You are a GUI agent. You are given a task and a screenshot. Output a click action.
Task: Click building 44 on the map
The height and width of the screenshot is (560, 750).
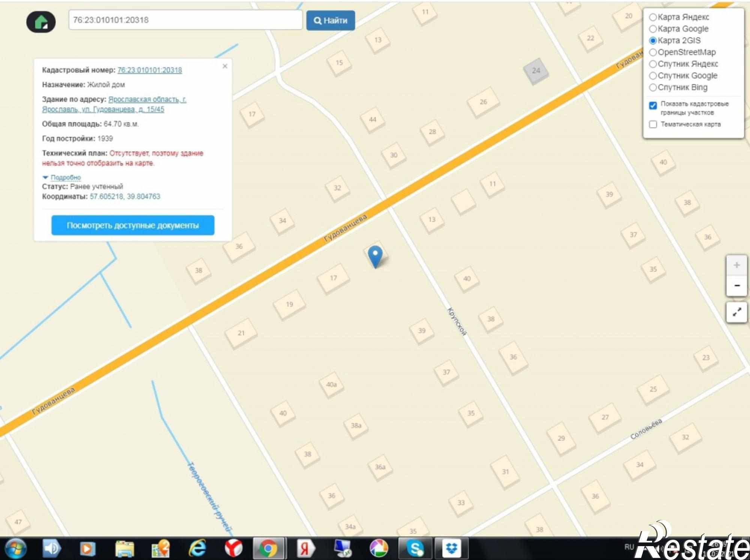point(372,120)
